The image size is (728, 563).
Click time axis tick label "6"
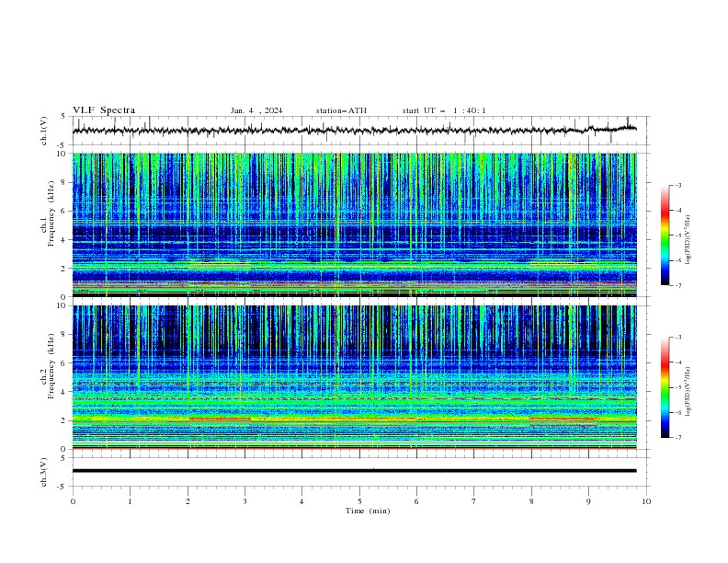[416, 501]
